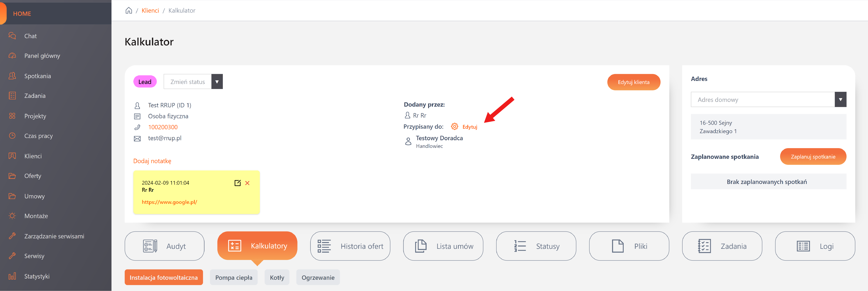Click the Edytuj klienta button
Viewport: 868px width, 291px height.
pos(634,82)
